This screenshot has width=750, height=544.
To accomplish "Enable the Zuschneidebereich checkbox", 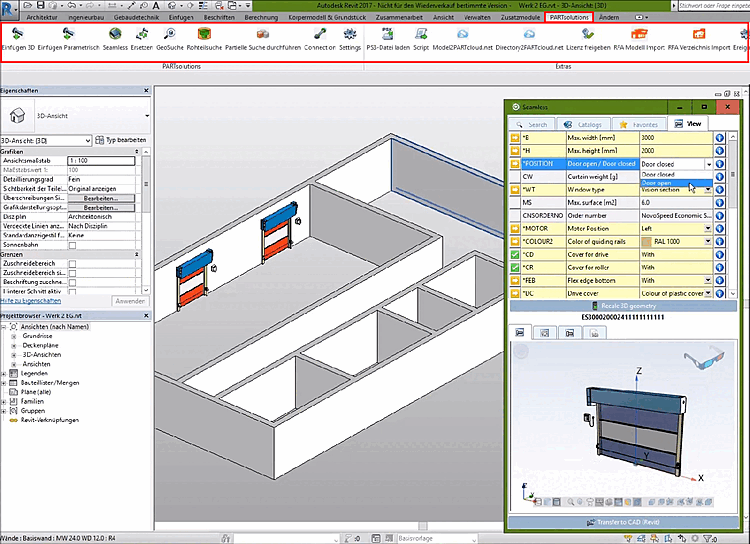I will tap(72, 264).
